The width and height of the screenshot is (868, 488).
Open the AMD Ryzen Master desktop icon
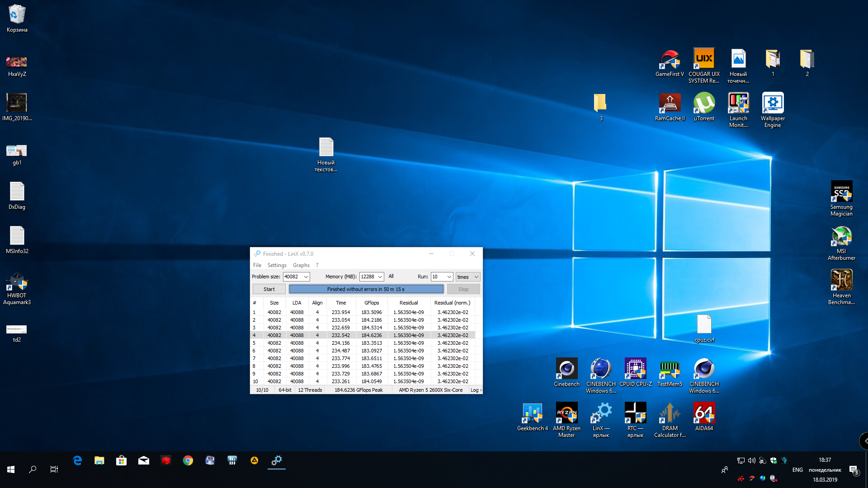pos(566,413)
